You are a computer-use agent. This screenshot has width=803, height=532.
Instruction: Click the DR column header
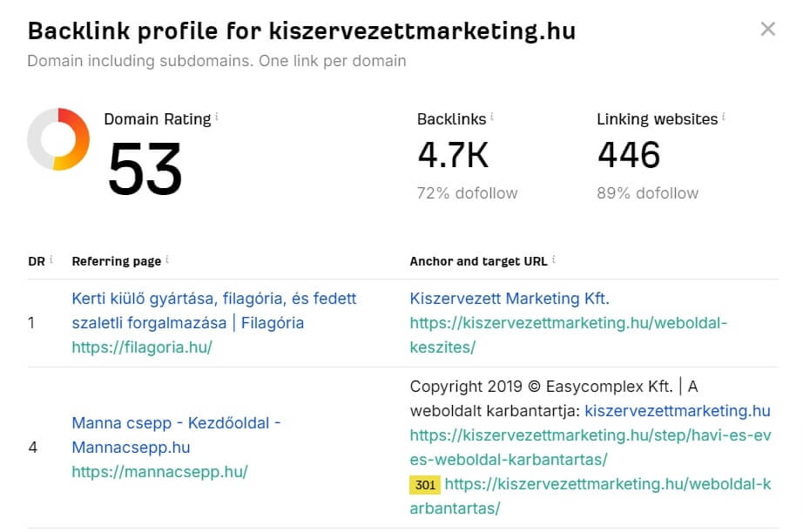coord(37,261)
